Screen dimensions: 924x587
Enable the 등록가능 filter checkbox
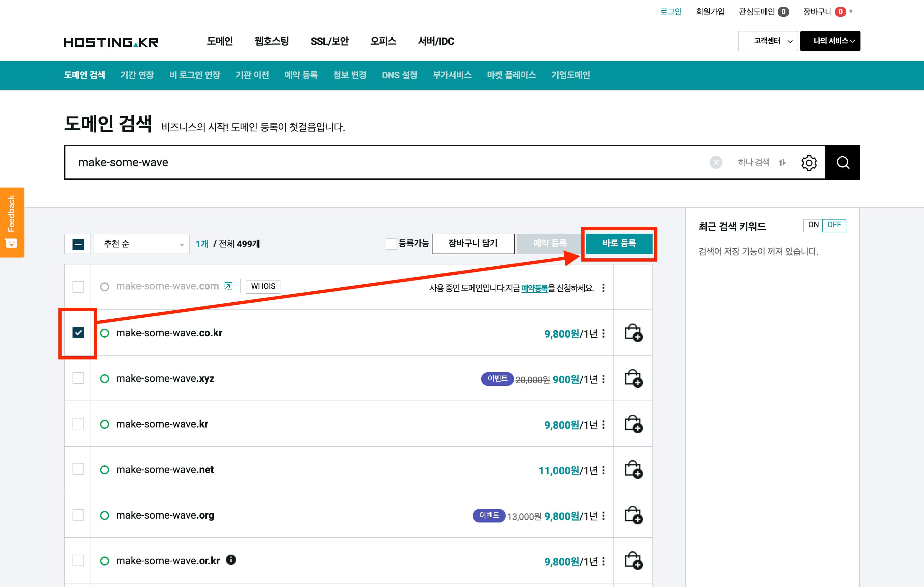point(391,244)
